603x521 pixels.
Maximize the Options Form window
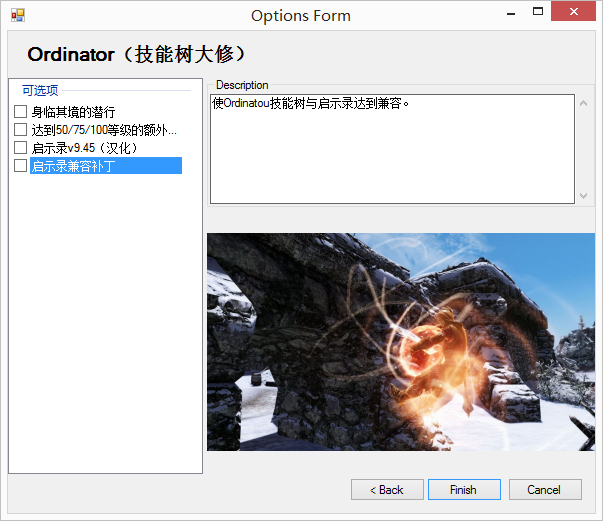tap(538, 12)
